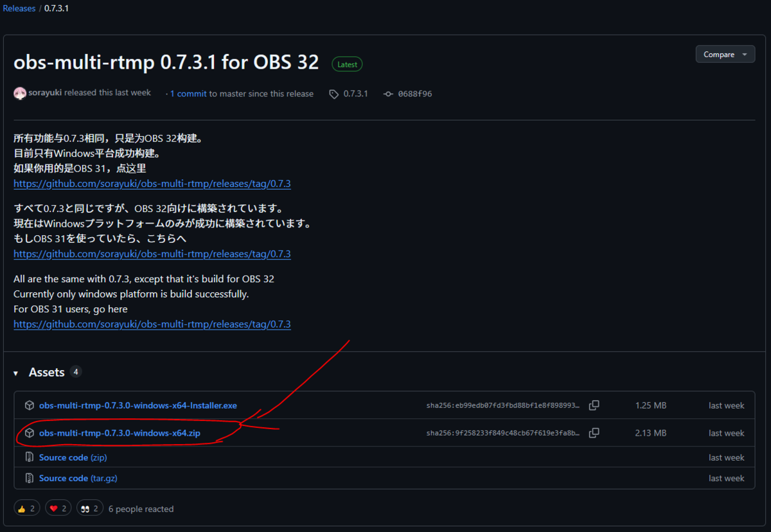This screenshot has width=771, height=532.
Task: Click 'last week' in the Installer.exe row
Action: tap(727, 406)
